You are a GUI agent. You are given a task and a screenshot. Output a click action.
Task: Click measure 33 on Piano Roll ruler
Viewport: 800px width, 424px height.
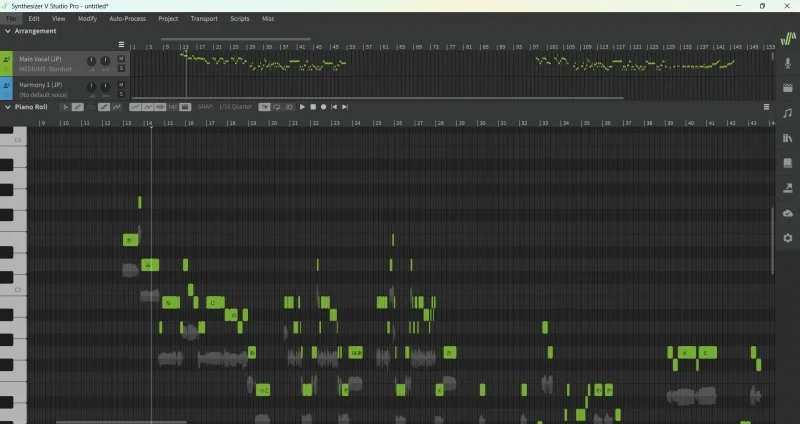point(545,123)
